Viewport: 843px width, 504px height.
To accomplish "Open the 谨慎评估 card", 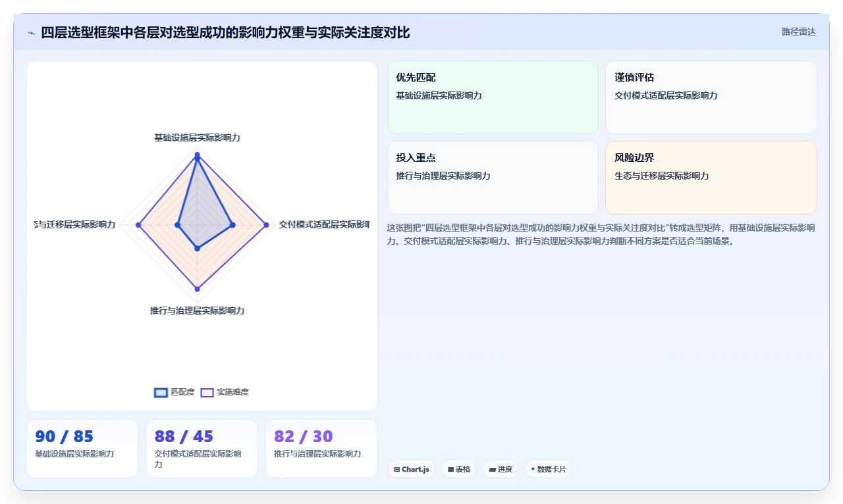I will click(711, 97).
